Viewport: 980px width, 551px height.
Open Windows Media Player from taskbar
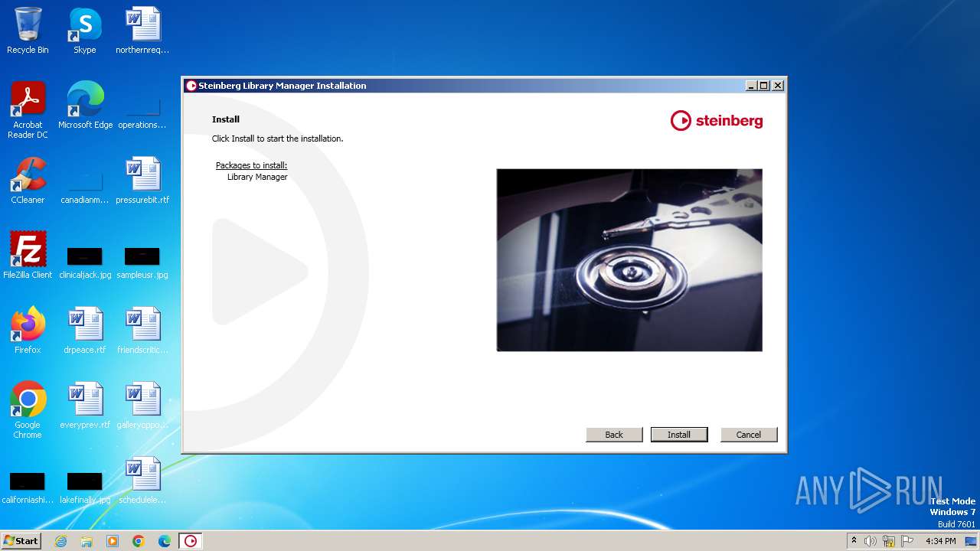coord(113,541)
